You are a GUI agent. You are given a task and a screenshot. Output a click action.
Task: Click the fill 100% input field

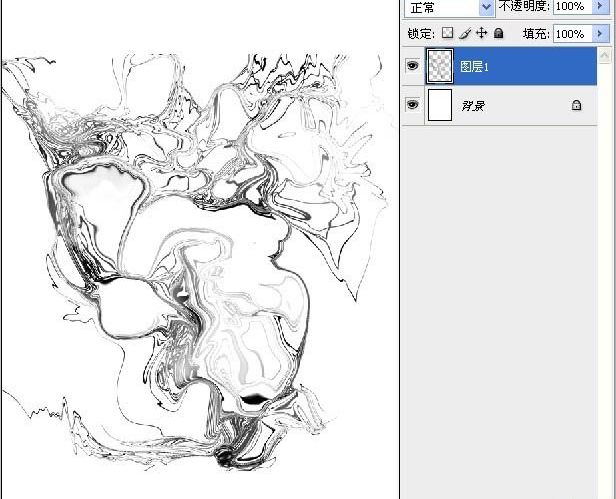[x=572, y=34]
